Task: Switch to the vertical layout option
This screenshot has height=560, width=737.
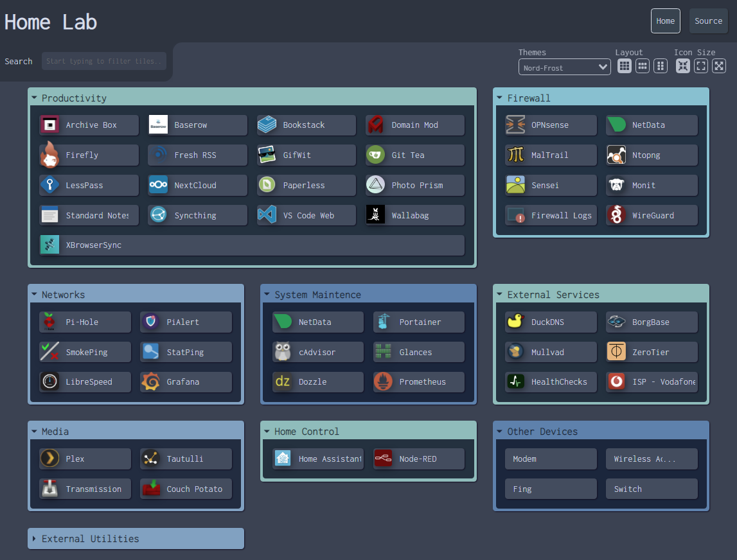Action: 661,66
